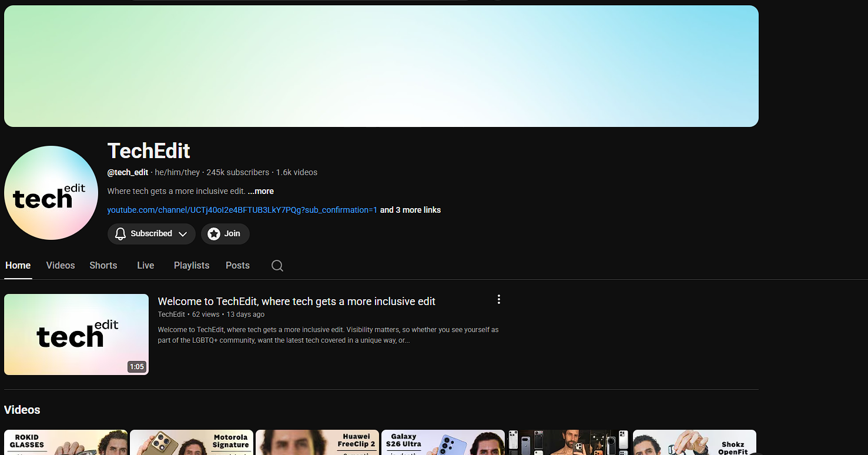Open the Motorola Signature video thumbnail

[x=192, y=443]
